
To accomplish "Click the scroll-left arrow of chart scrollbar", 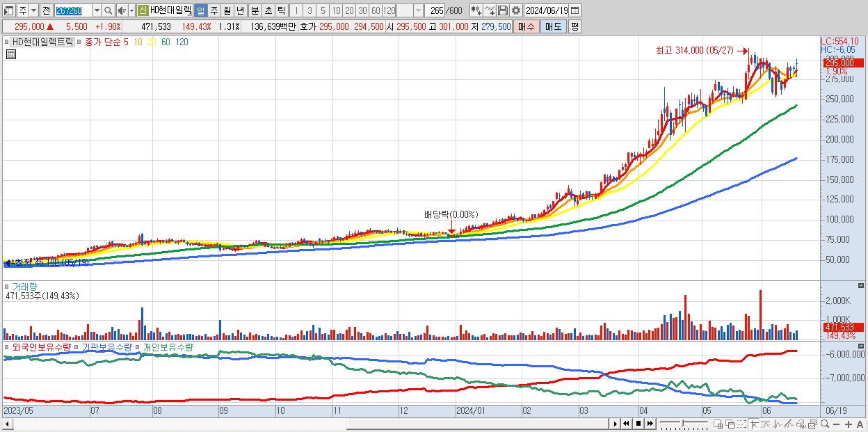I will pos(7,423).
